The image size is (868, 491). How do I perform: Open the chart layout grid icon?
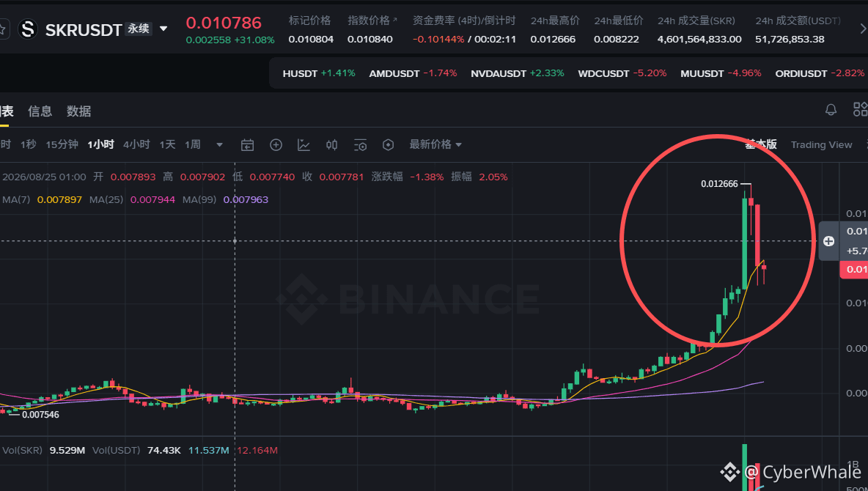(860, 110)
